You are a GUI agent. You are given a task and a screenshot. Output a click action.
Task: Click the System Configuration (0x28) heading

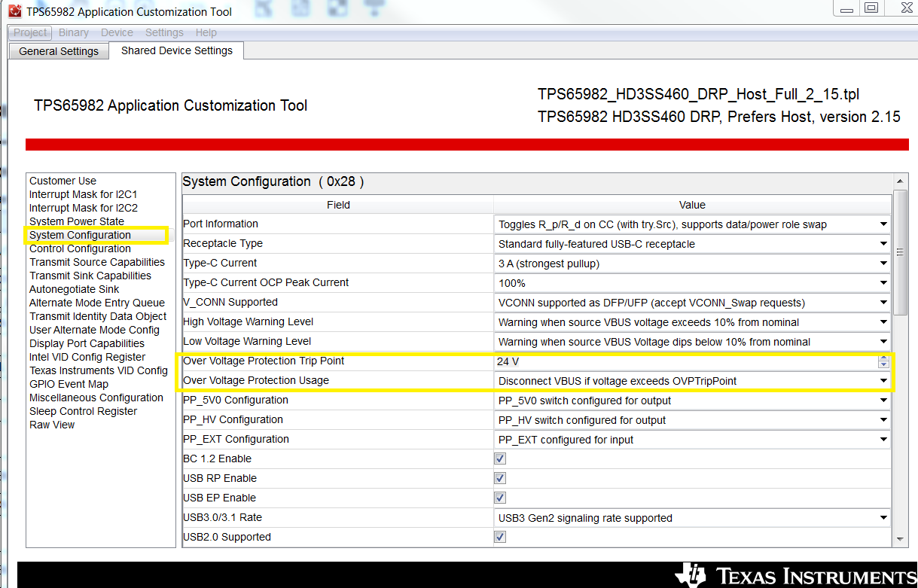pos(273,181)
